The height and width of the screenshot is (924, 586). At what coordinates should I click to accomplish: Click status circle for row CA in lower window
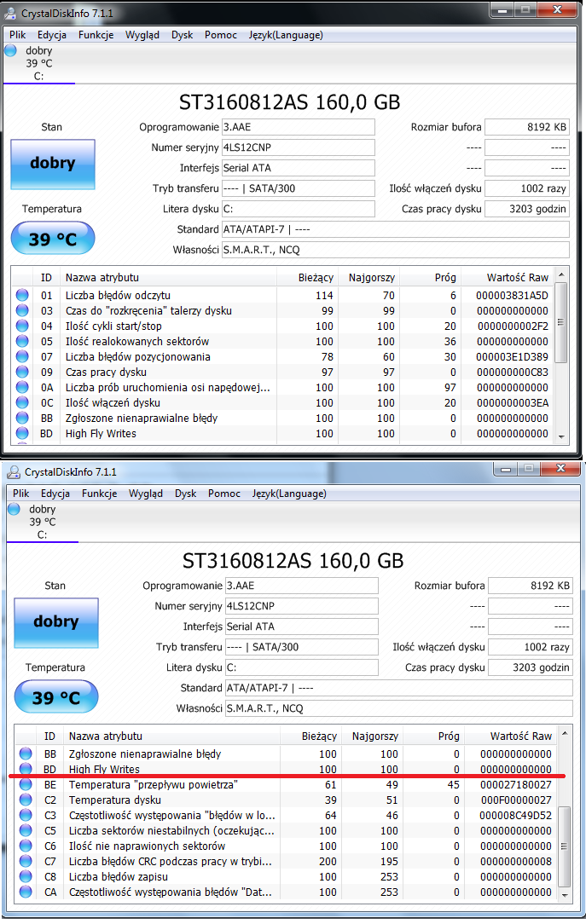pyautogui.click(x=26, y=892)
